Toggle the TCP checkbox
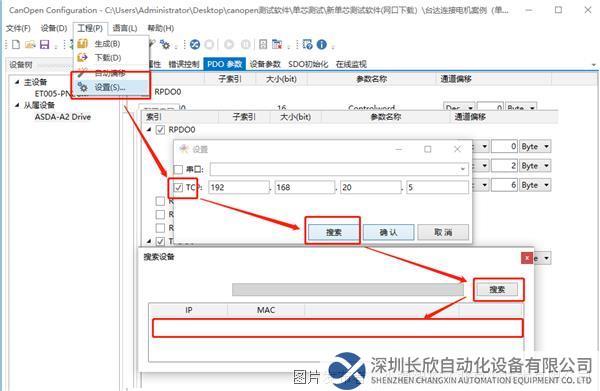The width and height of the screenshot is (600, 391). [178, 187]
